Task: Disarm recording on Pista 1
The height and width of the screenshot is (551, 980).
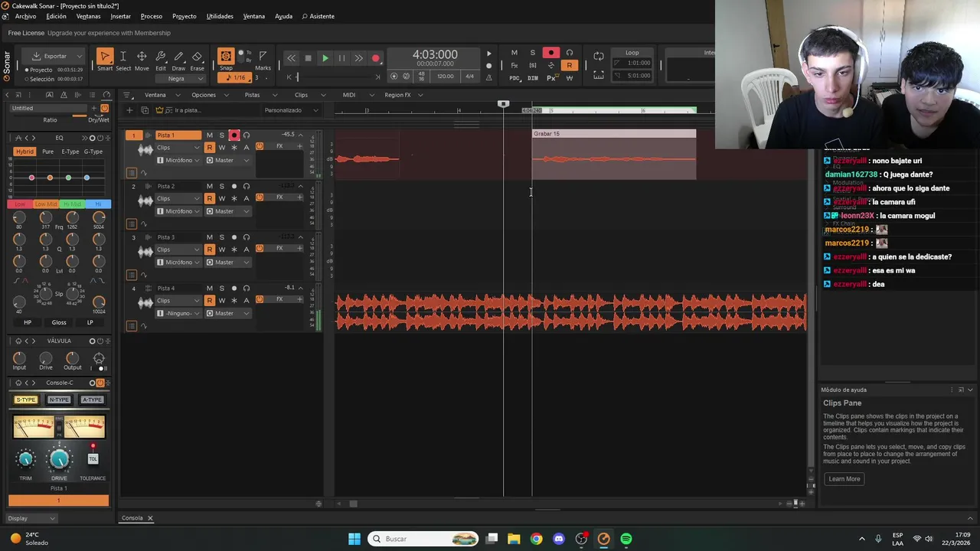Action: pyautogui.click(x=234, y=135)
